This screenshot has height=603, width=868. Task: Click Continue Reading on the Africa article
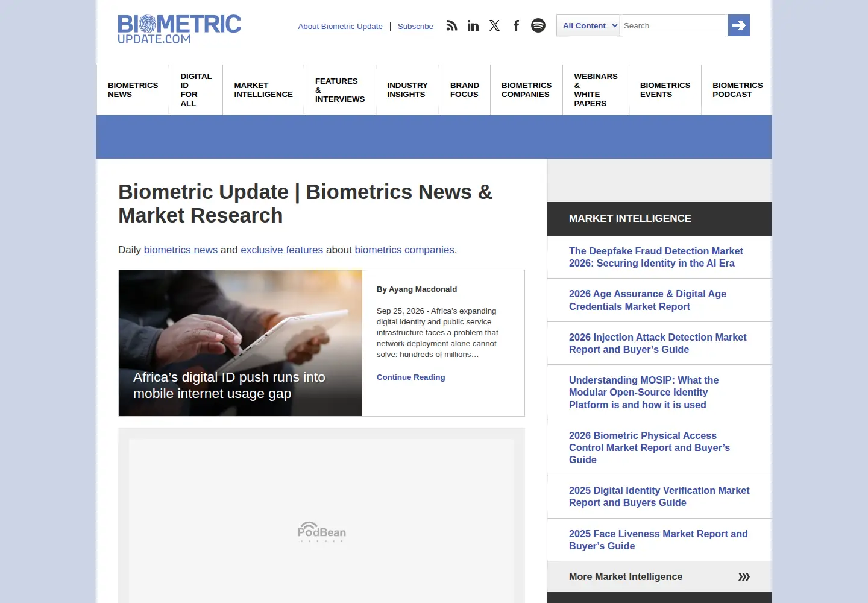click(x=411, y=377)
